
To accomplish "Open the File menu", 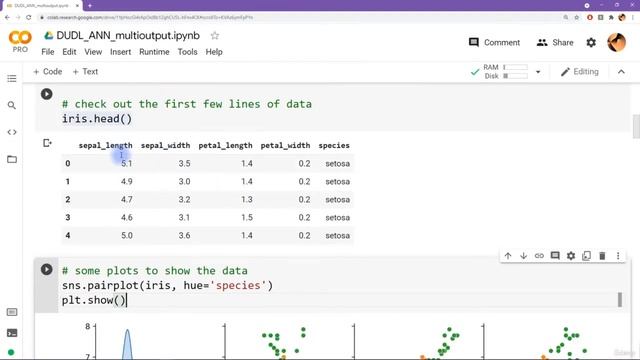I will tap(47, 52).
